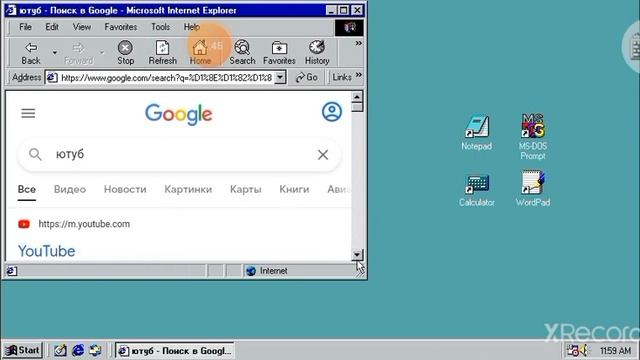The height and width of the screenshot is (360, 640).
Task: Launch Internet Explorer from quick launch
Action: tap(78, 350)
